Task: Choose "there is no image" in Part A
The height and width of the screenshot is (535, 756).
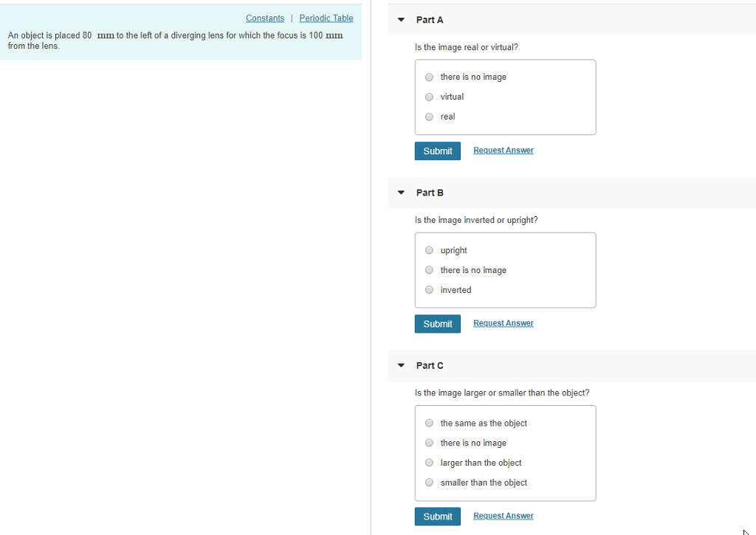Action: click(x=429, y=77)
